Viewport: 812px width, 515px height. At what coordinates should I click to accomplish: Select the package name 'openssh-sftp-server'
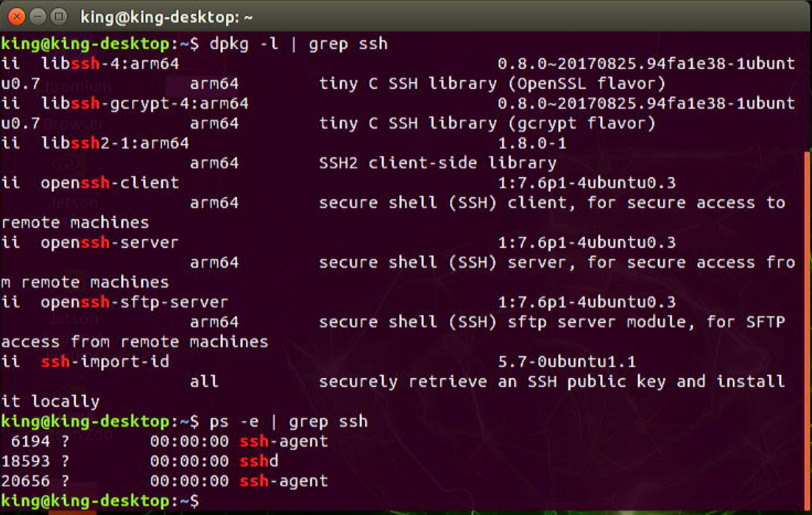coord(135,302)
